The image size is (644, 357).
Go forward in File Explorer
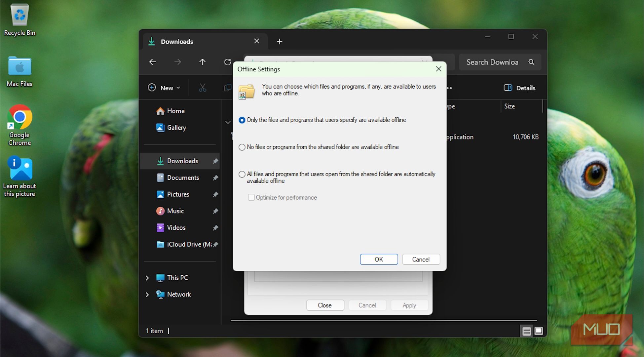(x=178, y=62)
